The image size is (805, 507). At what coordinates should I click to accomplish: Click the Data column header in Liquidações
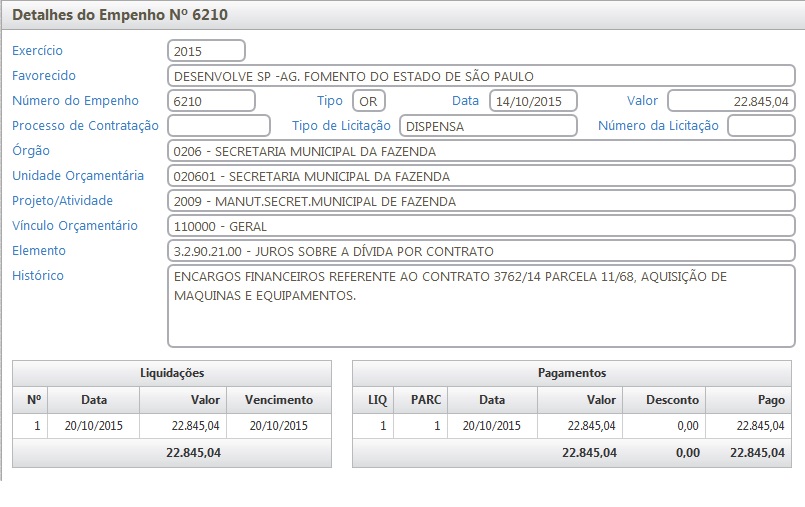[93, 400]
